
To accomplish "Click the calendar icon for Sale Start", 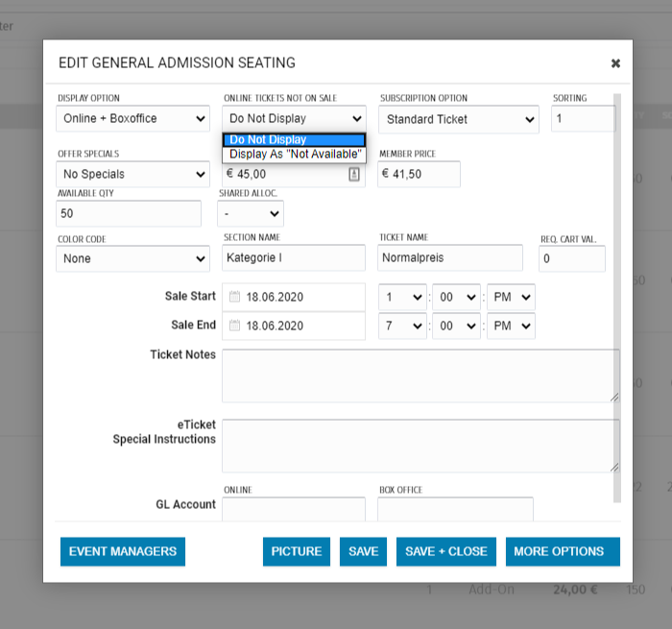I will pyautogui.click(x=234, y=298).
